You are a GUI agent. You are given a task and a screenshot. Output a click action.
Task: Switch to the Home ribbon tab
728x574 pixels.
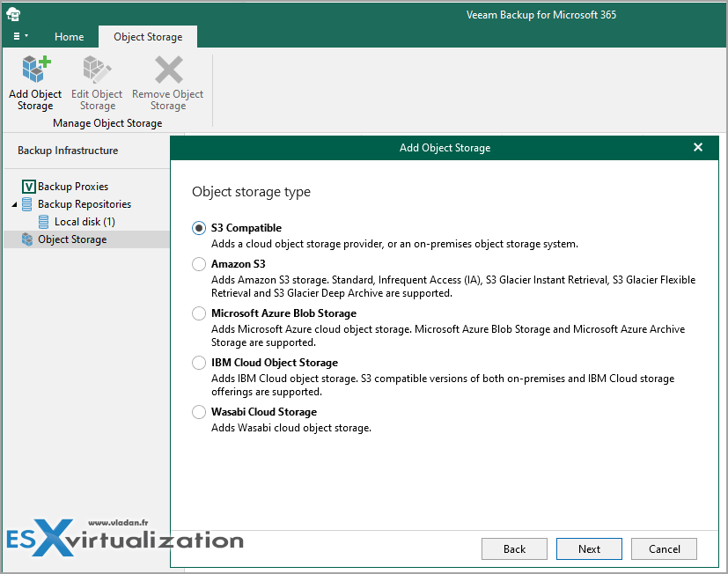point(70,37)
